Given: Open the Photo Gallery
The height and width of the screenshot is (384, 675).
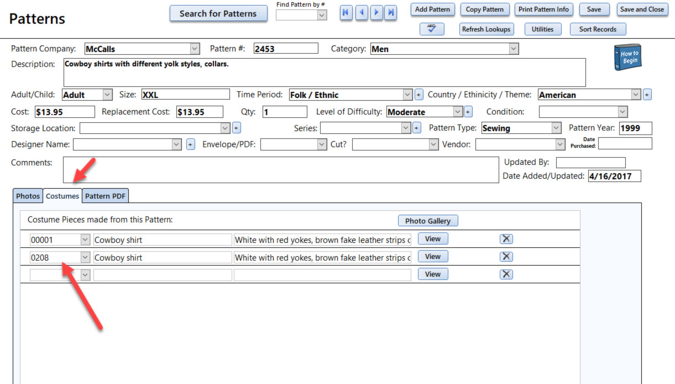Looking at the screenshot, I should pos(427,221).
